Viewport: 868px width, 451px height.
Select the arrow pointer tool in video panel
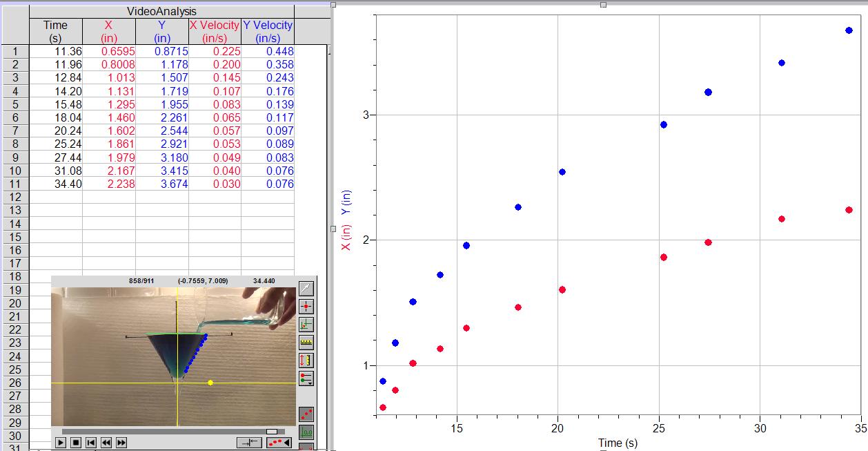(x=306, y=288)
